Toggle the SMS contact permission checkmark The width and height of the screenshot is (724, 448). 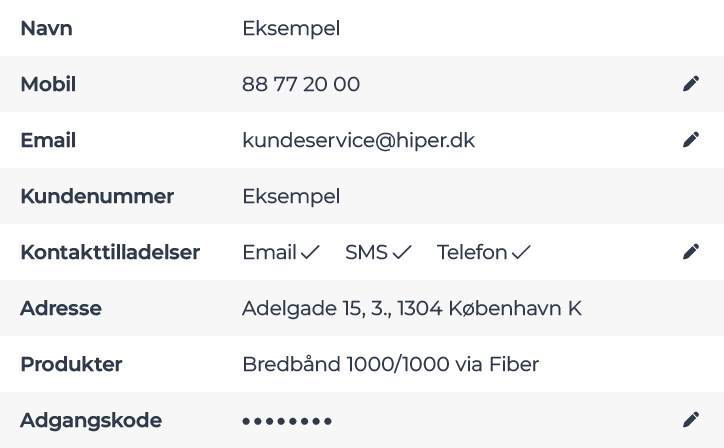coord(401,253)
